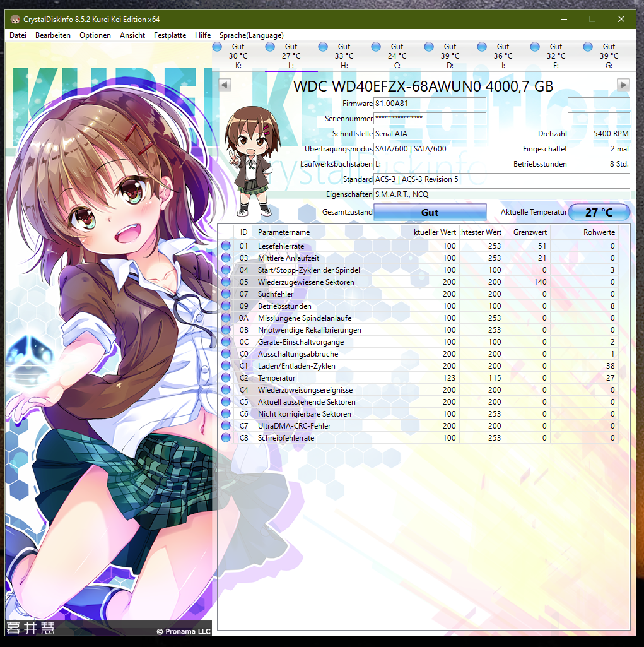644x647 pixels.
Task: Click the Standard ACS-3 Revision 5 field
Action: point(501,179)
